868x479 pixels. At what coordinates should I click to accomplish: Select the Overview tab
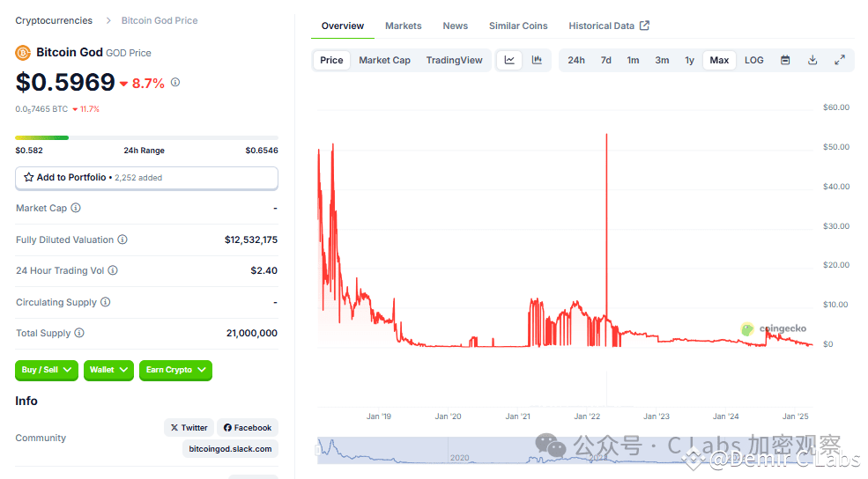pyautogui.click(x=343, y=26)
